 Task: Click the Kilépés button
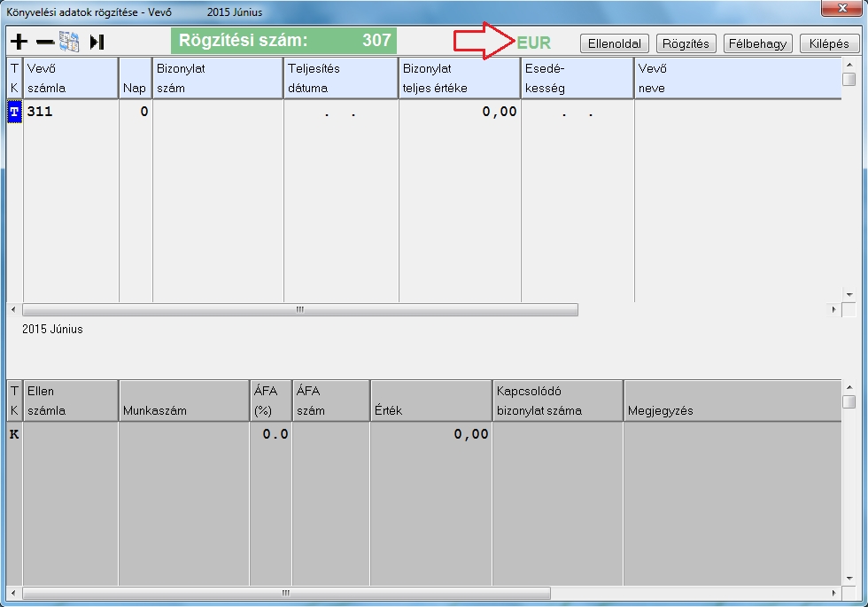coord(828,43)
